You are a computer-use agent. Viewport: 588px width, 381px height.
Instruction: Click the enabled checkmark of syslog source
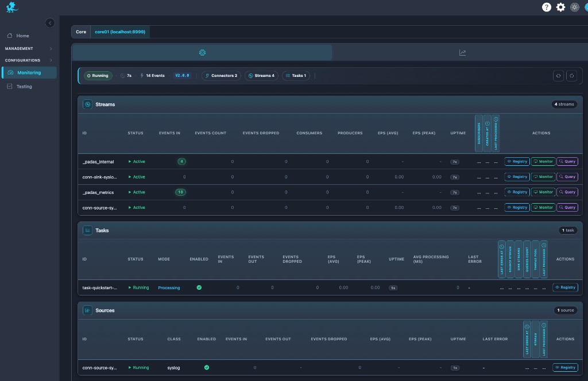(x=207, y=367)
